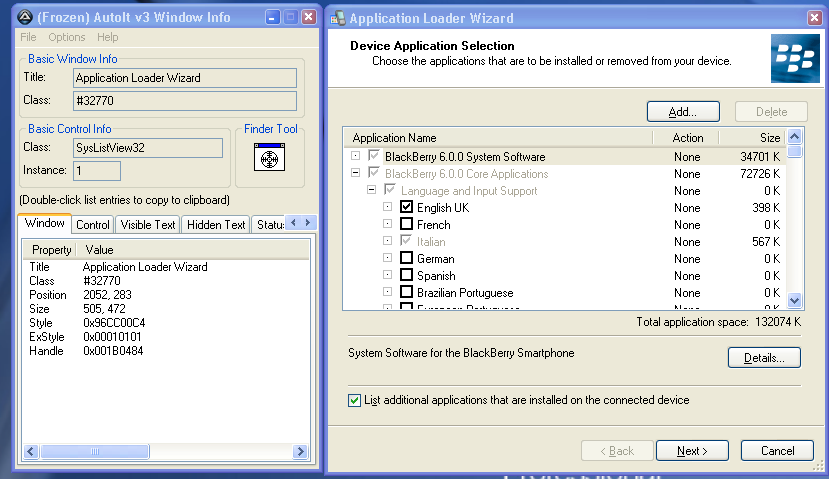Screen dimensions: 829x479
Task: Click tab strip left scroll arrow
Action: click(293, 223)
